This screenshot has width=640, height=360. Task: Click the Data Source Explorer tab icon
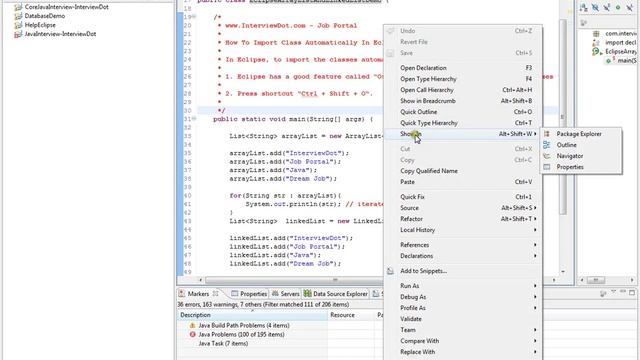pos(307,294)
